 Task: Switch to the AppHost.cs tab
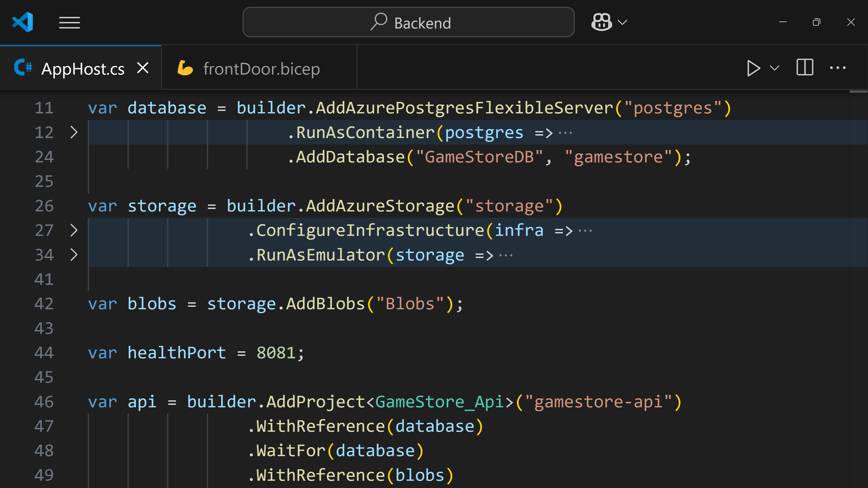pos(80,68)
